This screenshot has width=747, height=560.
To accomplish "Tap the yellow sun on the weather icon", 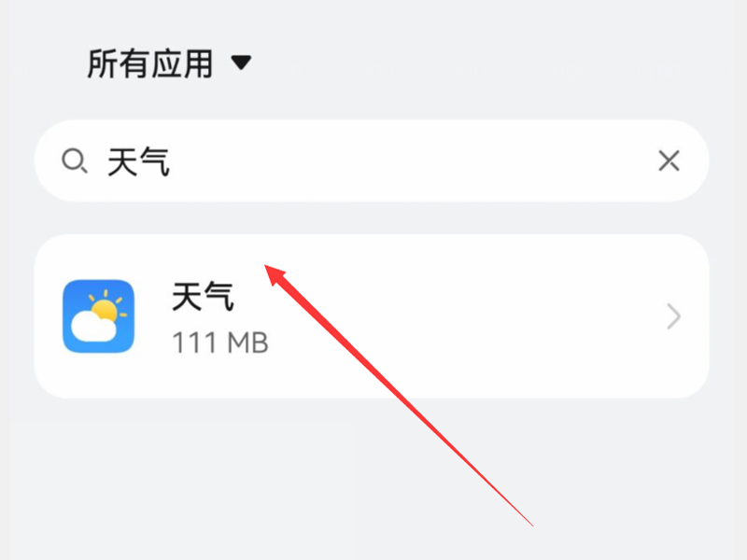I will pyautogui.click(x=106, y=309).
